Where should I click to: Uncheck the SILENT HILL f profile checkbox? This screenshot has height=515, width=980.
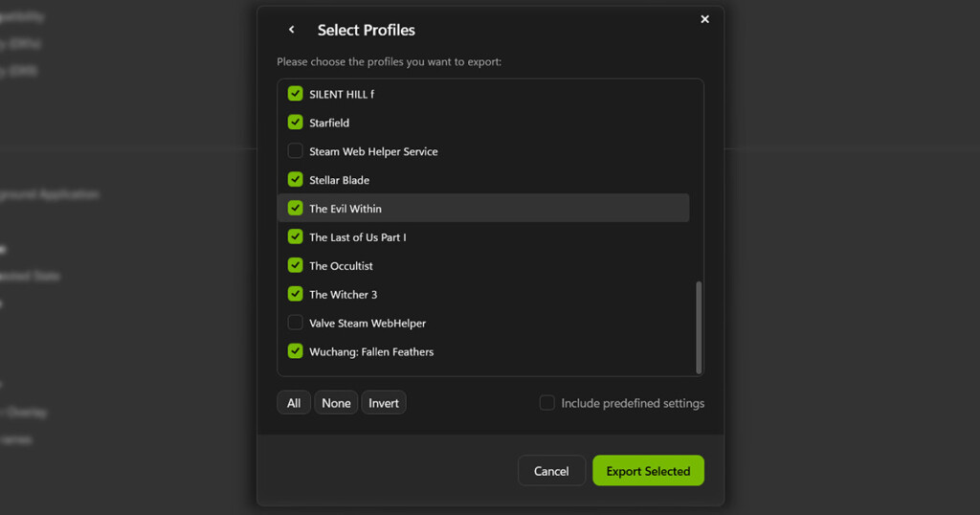coord(295,94)
